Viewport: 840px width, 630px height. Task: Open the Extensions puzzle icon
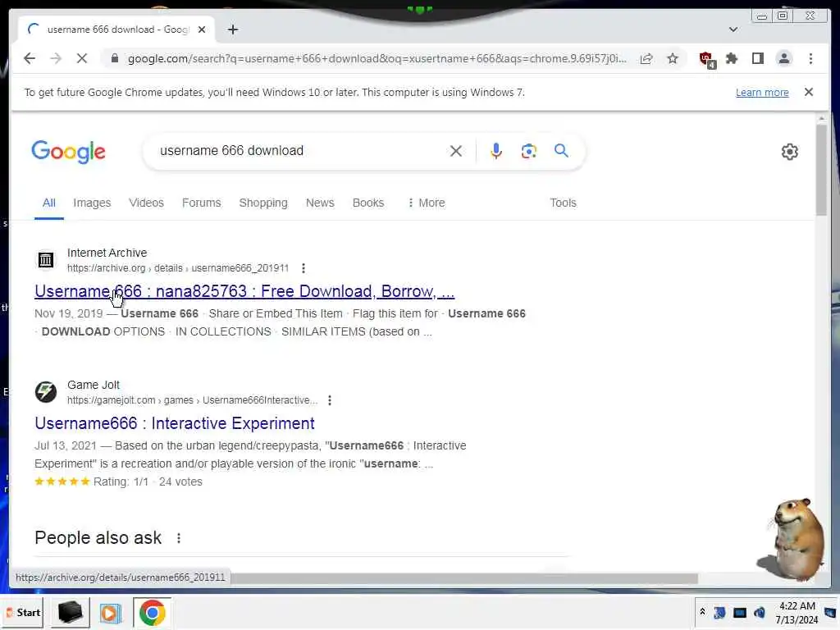pos(732,58)
